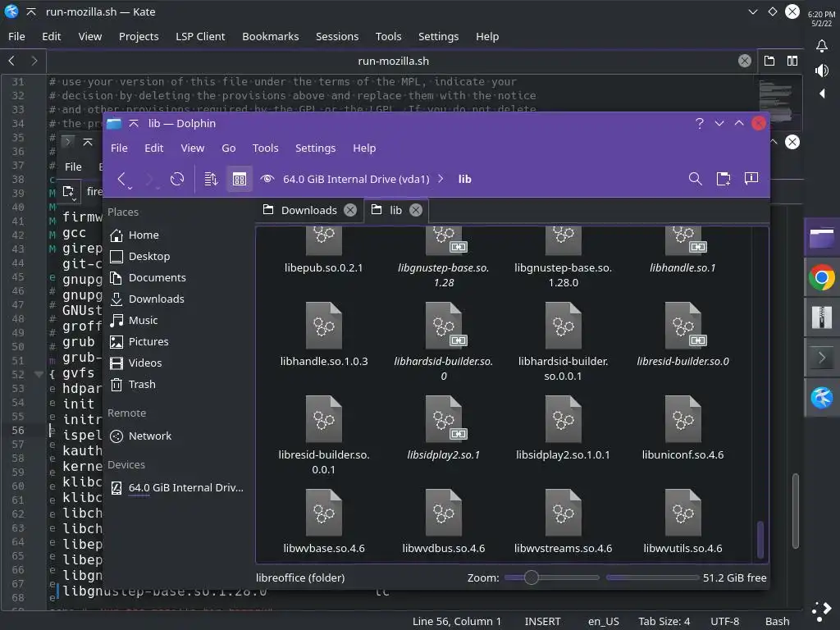Screen dimensions: 840x630
Task: Open Kate Bookmarks menu
Action: click(271, 36)
